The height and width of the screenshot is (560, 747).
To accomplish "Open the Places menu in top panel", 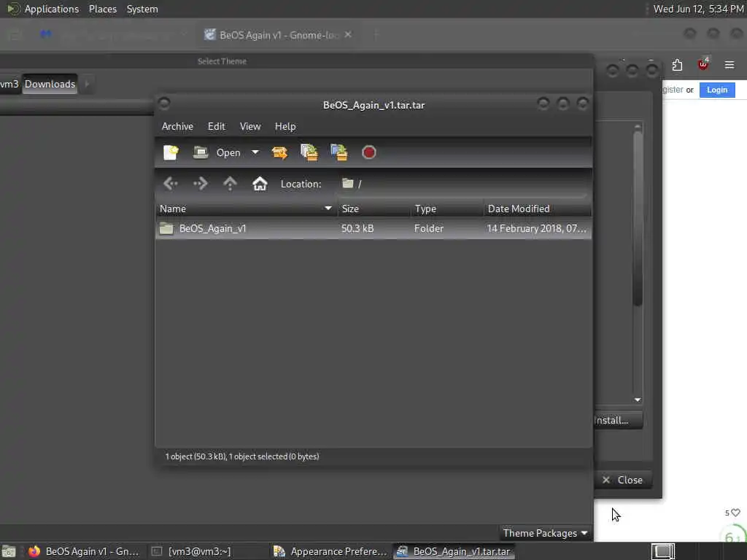I will coord(103,9).
